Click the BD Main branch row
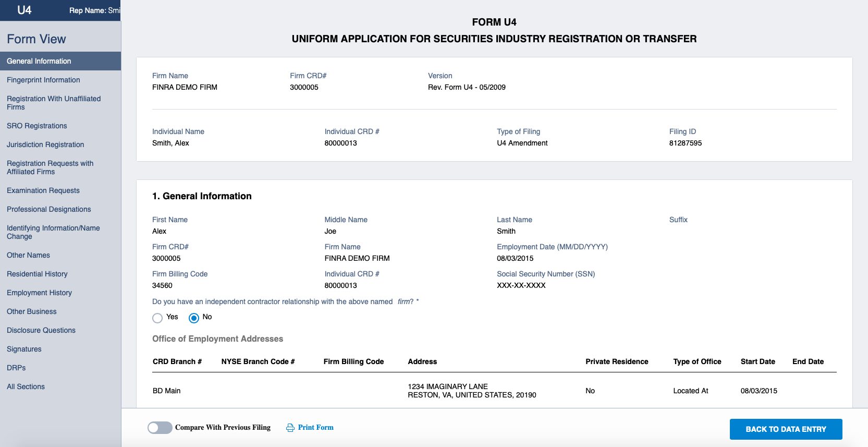 click(167, 391)
